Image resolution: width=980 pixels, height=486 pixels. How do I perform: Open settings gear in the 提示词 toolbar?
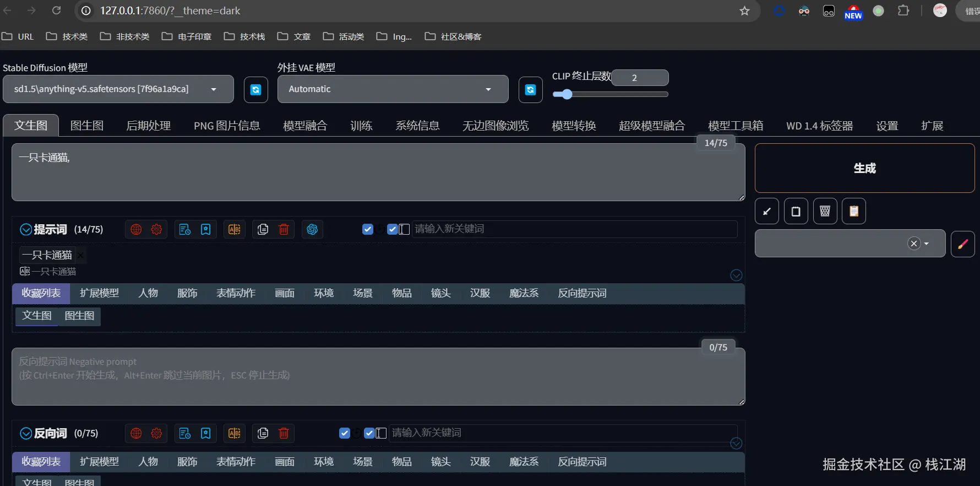click(x=156, y=229)
